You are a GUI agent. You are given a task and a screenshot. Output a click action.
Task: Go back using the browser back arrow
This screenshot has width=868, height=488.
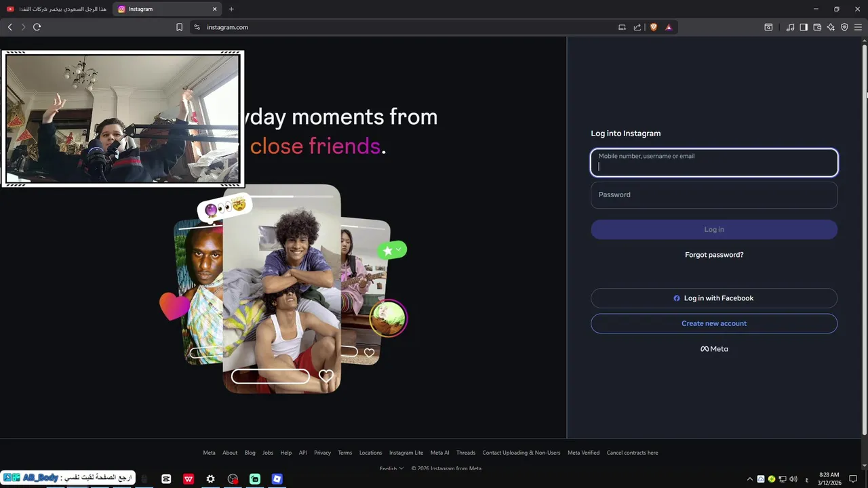pyautogui.click(x=9, y=27)
